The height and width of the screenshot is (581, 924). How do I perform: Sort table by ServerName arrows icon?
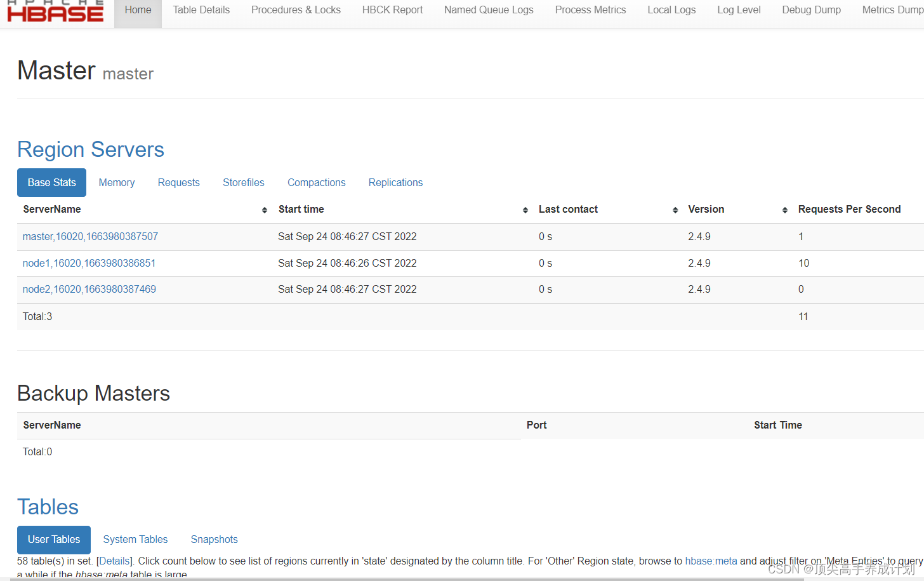click(265, 210)
